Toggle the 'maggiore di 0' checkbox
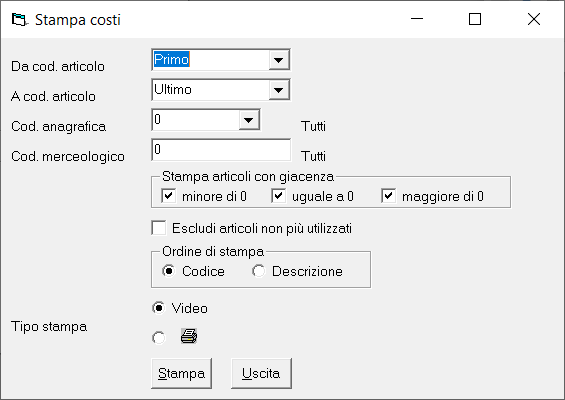 (388, 196)
